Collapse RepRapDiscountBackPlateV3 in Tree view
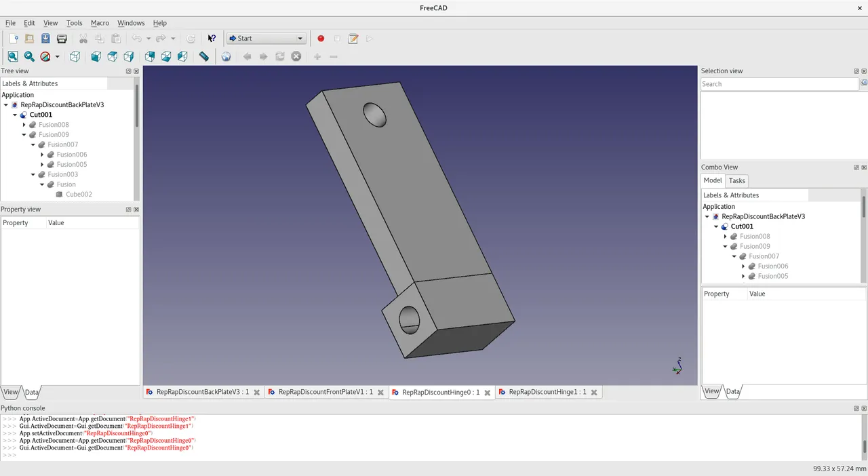 [x=6, y=105]
